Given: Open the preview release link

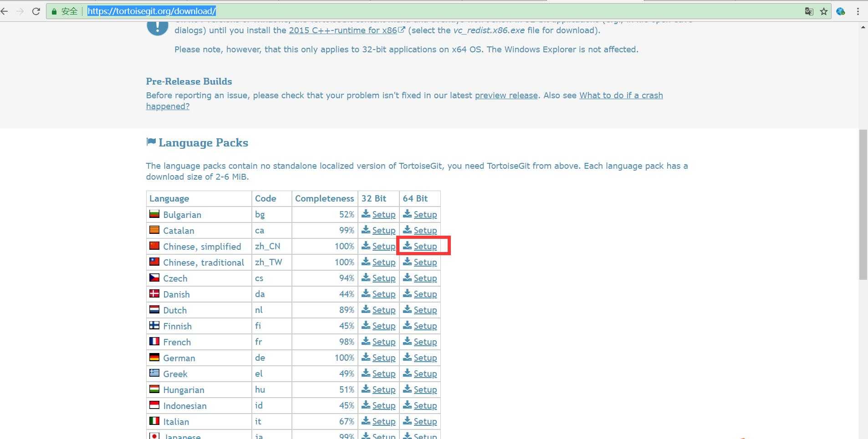Looking at the screenshot, I should tap(506, 96).
